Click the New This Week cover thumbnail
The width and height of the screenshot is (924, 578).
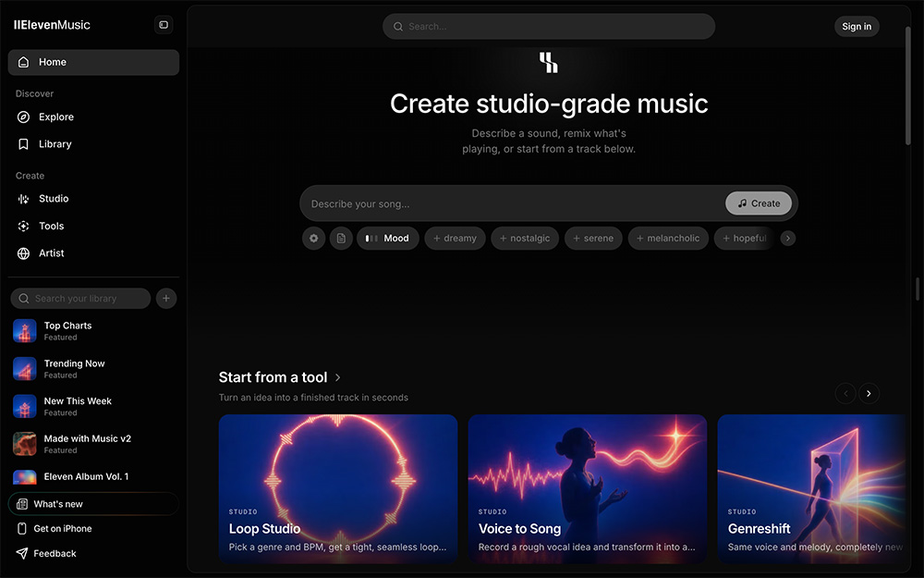tap(25, 406)
